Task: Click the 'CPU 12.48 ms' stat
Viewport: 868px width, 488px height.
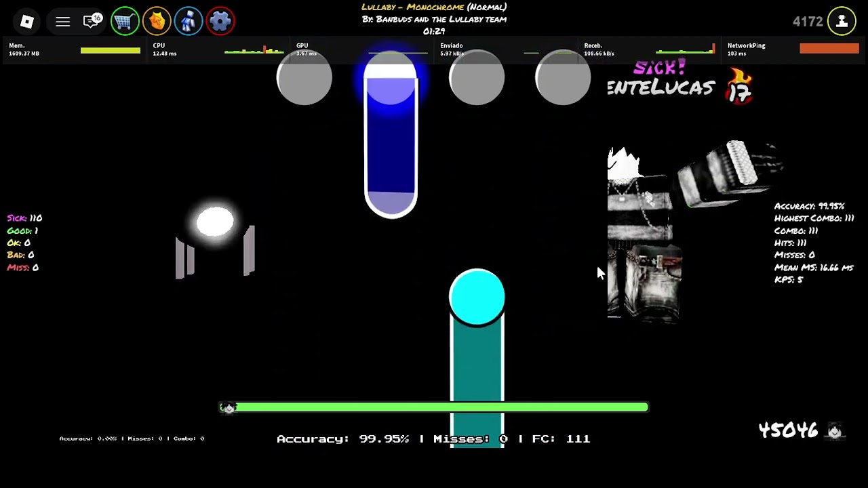Action: click(x=165, y=49)
